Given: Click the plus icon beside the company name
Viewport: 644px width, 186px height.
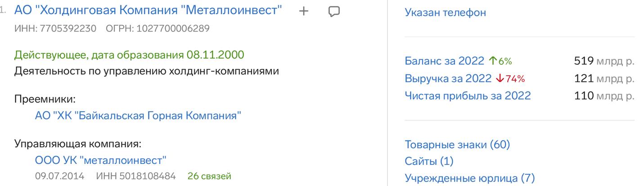Looking at the screenshot, I should click(304, 11).
